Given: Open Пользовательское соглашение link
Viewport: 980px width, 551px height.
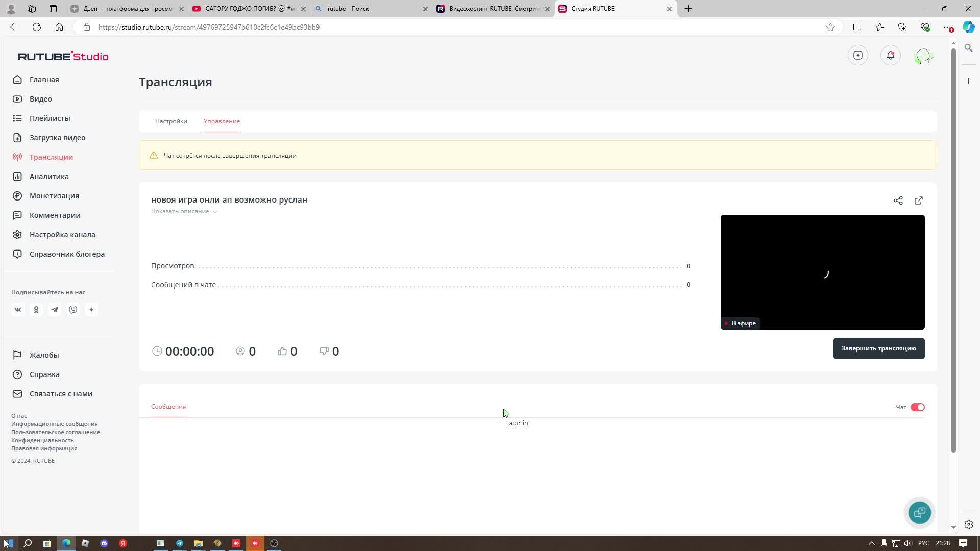Looking at the screenshot, I should (x=56, y=432).
